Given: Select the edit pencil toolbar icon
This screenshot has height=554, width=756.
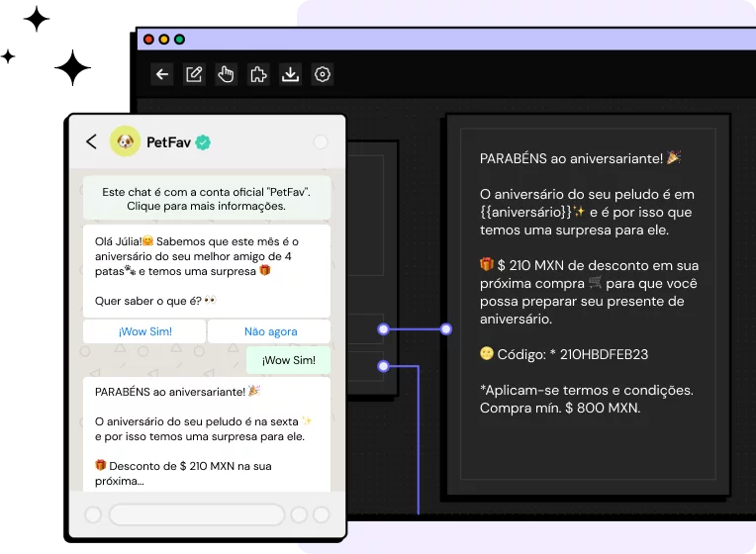Looking at the screenshot, I should click(x=194, y=74).
